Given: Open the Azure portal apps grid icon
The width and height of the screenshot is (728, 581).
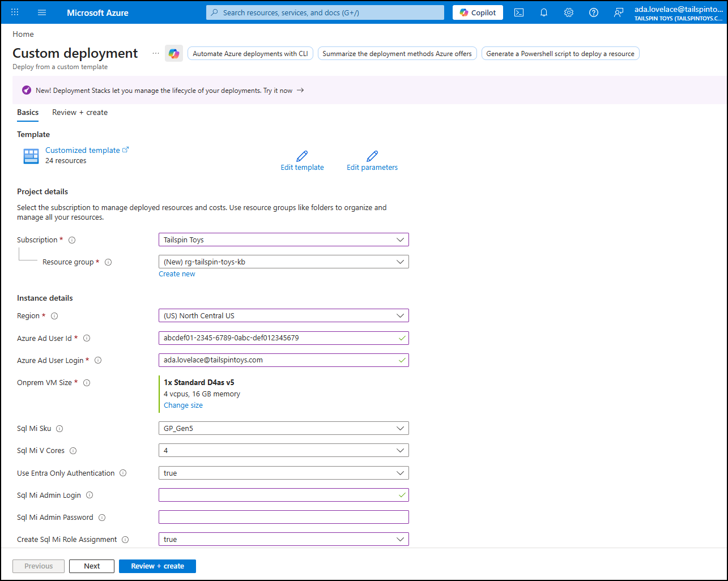Looking at the screenshot, I should 15,12.
